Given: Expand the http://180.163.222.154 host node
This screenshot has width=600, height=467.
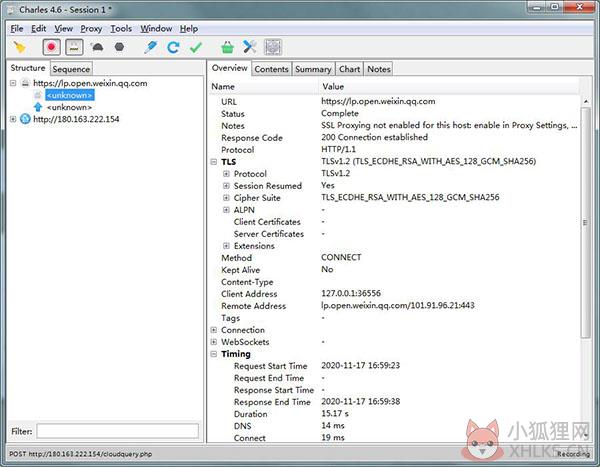Looking at the screenshot, I should (13, 119).
